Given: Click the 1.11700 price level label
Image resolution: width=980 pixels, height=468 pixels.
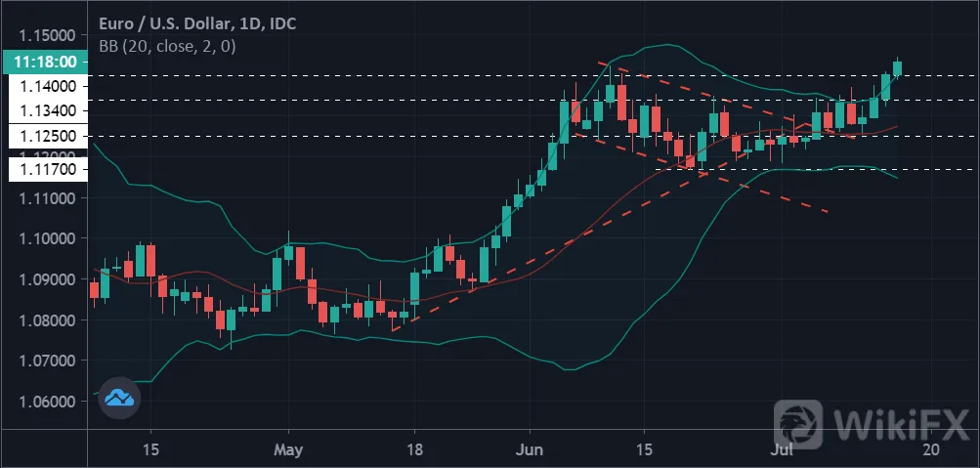Looking at the screenshot, I should (x=46, y=169).
